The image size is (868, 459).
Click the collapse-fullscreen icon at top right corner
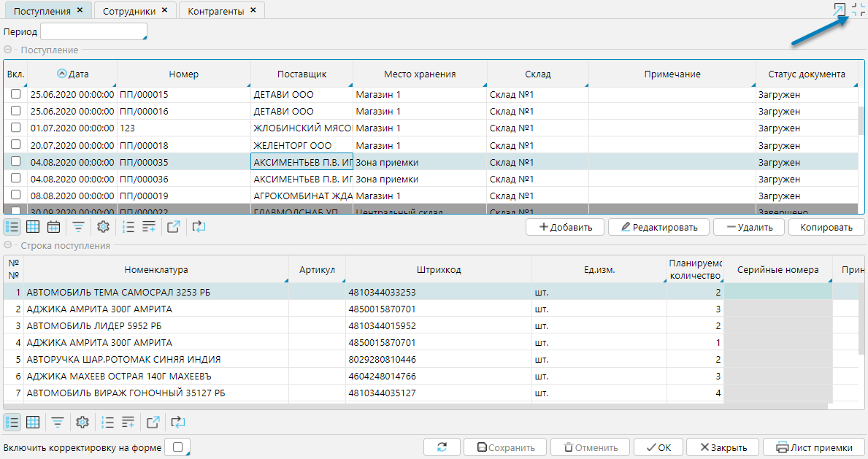click(859, 9)
